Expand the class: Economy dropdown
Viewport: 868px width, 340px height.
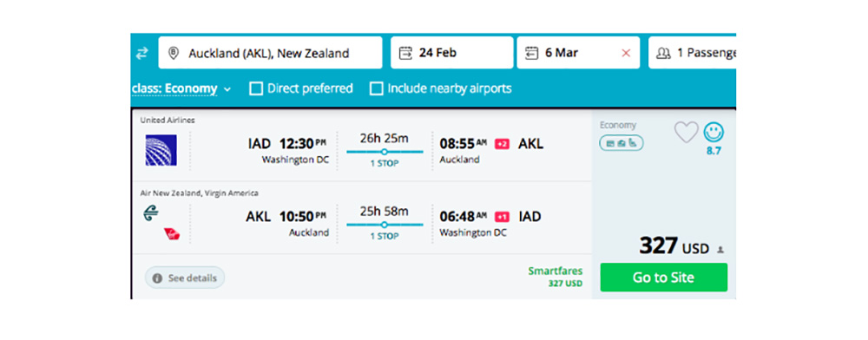pyautogui.click(x=181, y=88)
